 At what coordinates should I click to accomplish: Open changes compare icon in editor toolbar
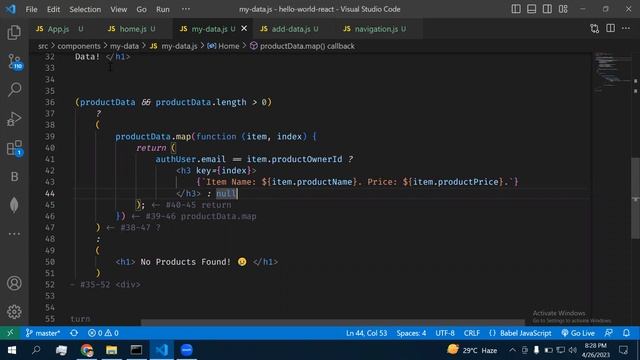click(595, 29)
